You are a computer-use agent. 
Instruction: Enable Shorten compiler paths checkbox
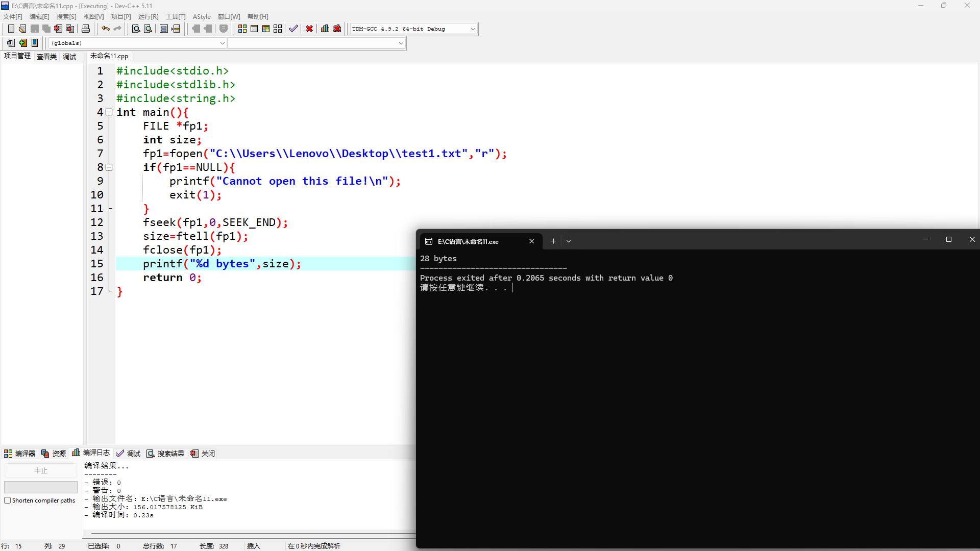[8, 500]
